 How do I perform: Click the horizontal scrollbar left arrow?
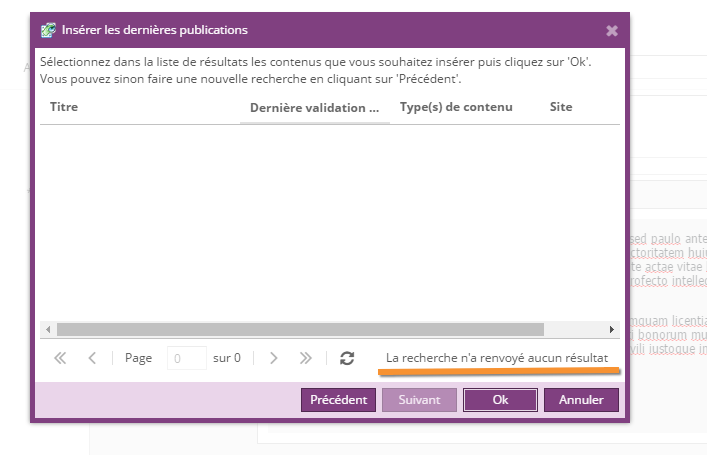(46, 329)
